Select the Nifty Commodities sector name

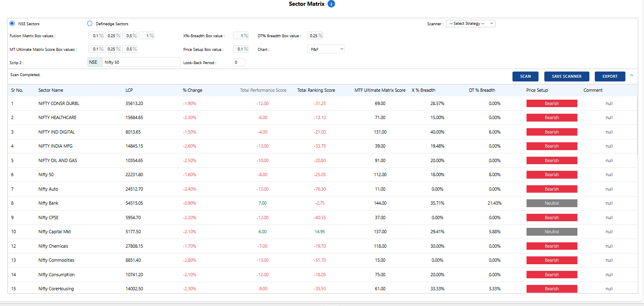tap(56, 260)
